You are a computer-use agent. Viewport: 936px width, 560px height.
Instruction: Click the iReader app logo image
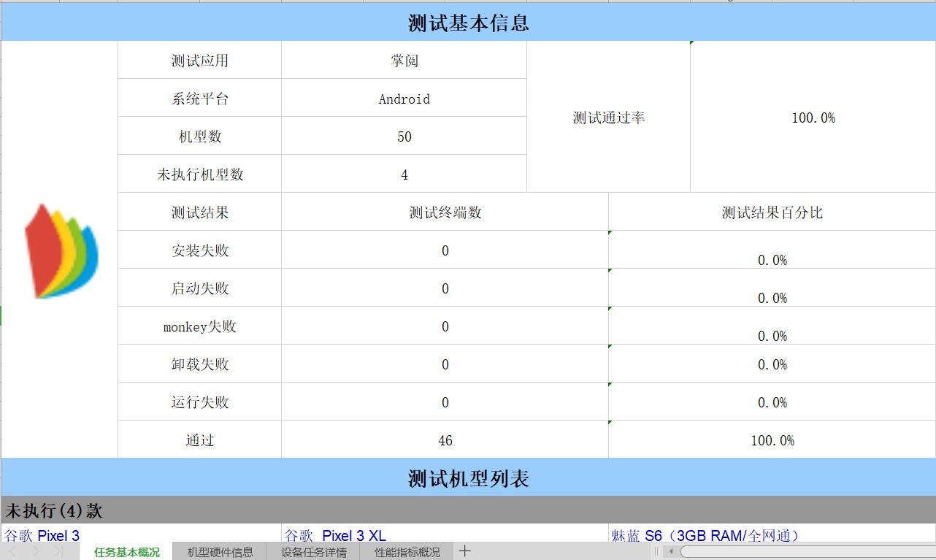(61, 251)
